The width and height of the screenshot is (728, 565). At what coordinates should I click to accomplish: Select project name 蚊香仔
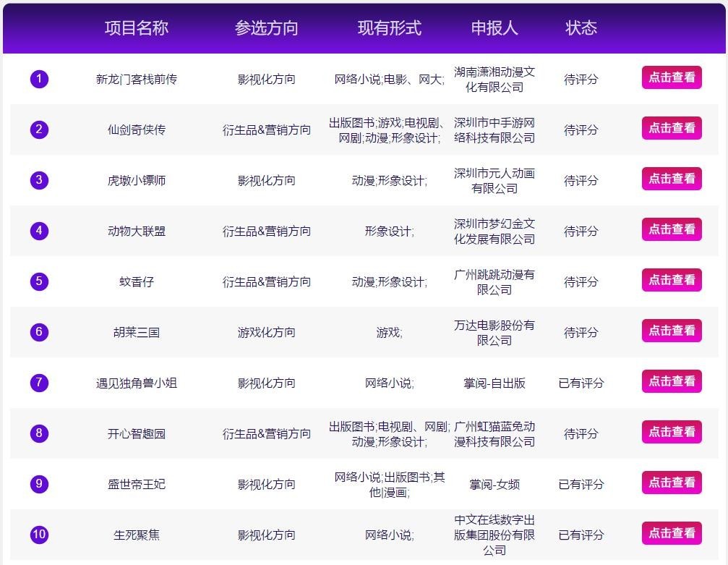(x=137, y=281)
